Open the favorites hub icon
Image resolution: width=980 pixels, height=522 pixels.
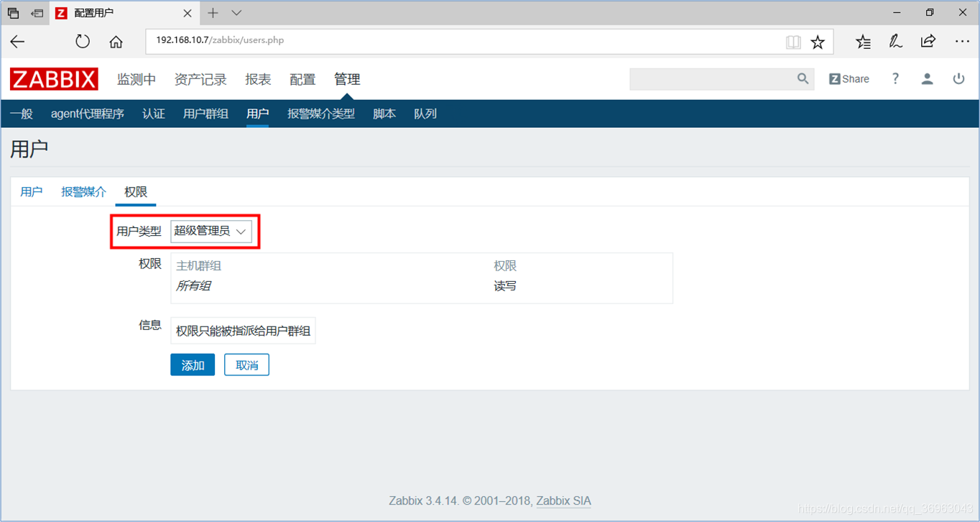pyautogui.click(x=863, y=42)
